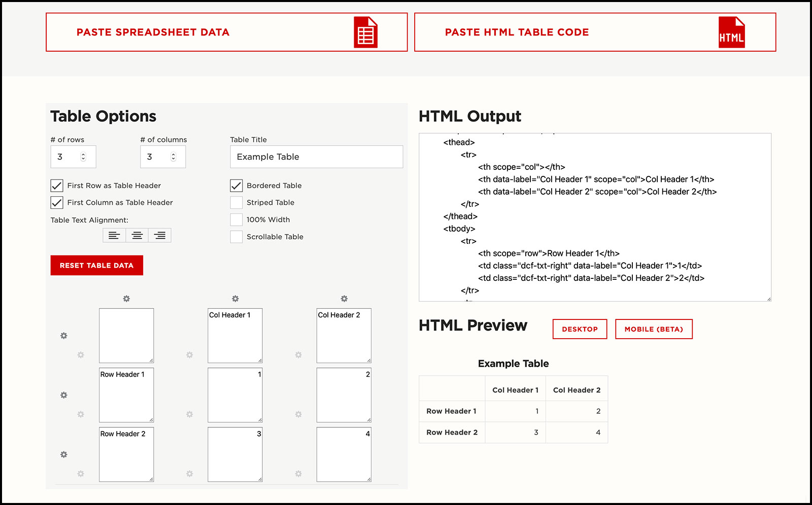Select center text alignment icon

pyautogui.click(x=137, y=235)
